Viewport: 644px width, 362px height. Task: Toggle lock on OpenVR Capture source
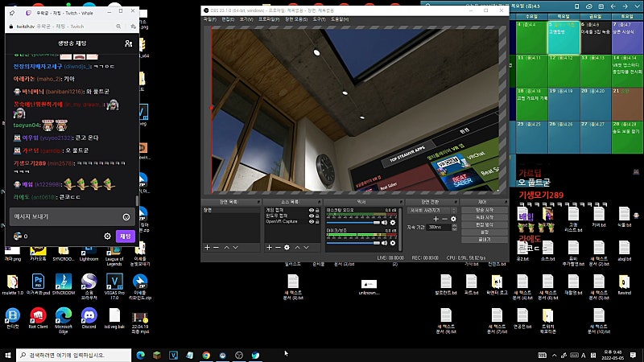coord(317,222)
